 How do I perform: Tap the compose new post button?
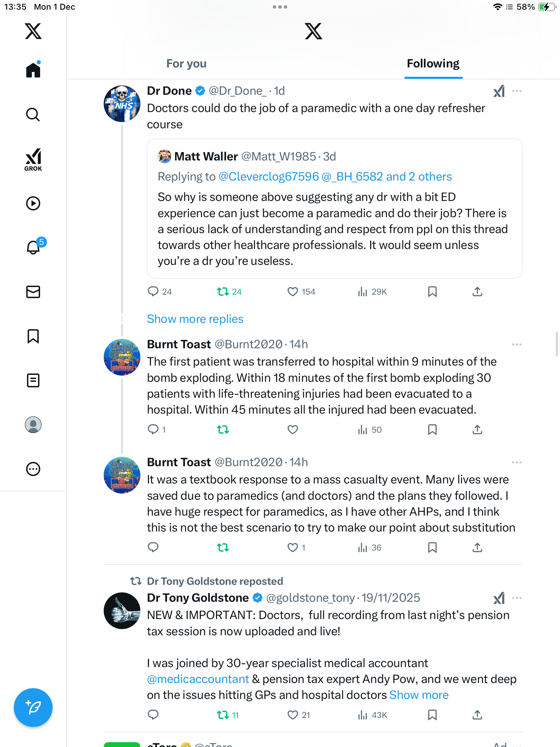[33, 708]
